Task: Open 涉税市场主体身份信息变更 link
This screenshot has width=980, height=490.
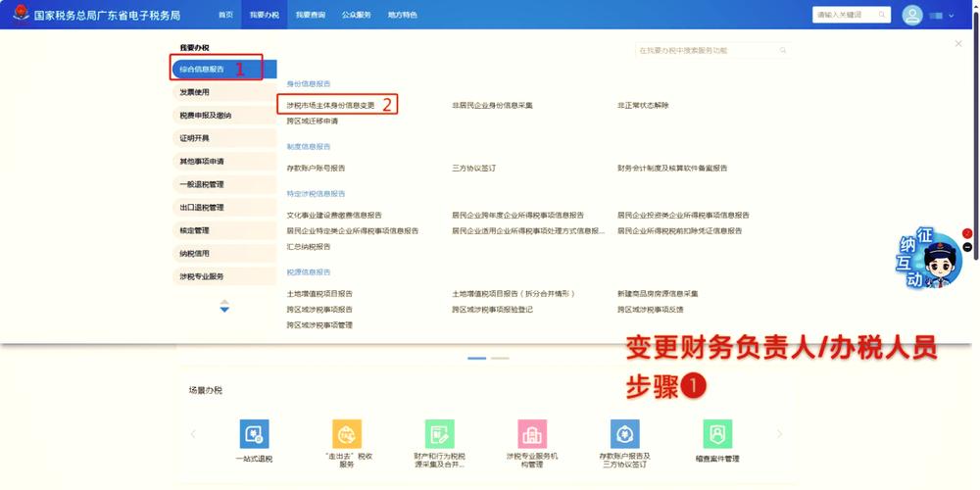Action: point(330,105)
